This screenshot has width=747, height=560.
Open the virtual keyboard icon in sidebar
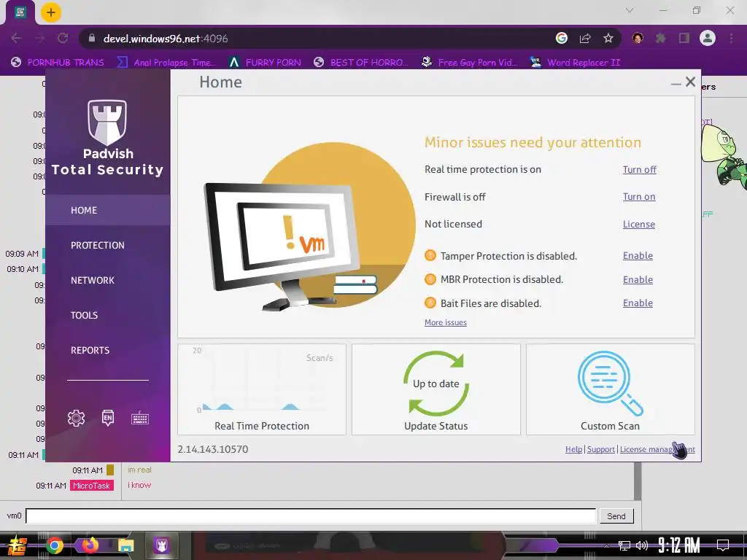tap(140, 418)
